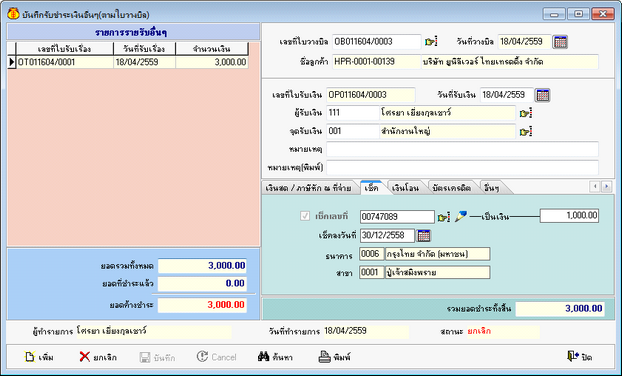Click the รวมยอดชำระทั้งสิ้น total value 3,000.00

(x=560, y=309)
